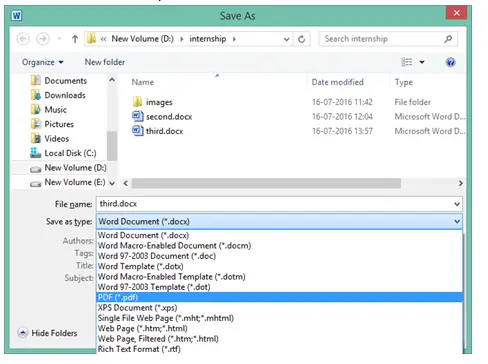Click Hide Folders
This screenshot has width=488, height=364.
tap(48, 333)
